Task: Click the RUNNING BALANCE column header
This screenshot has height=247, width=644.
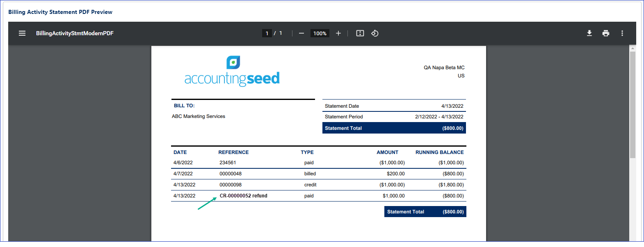Action: coord(439,152)
